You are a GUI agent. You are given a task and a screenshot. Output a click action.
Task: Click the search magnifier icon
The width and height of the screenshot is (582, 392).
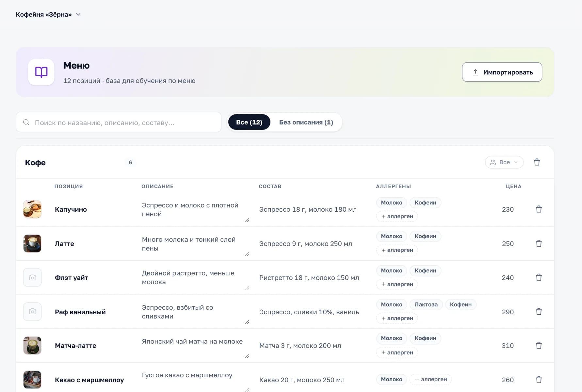pos(26,122)
